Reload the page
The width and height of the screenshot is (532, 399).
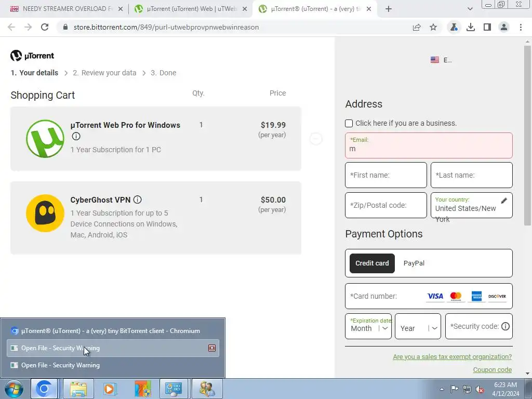pos(45,27)
